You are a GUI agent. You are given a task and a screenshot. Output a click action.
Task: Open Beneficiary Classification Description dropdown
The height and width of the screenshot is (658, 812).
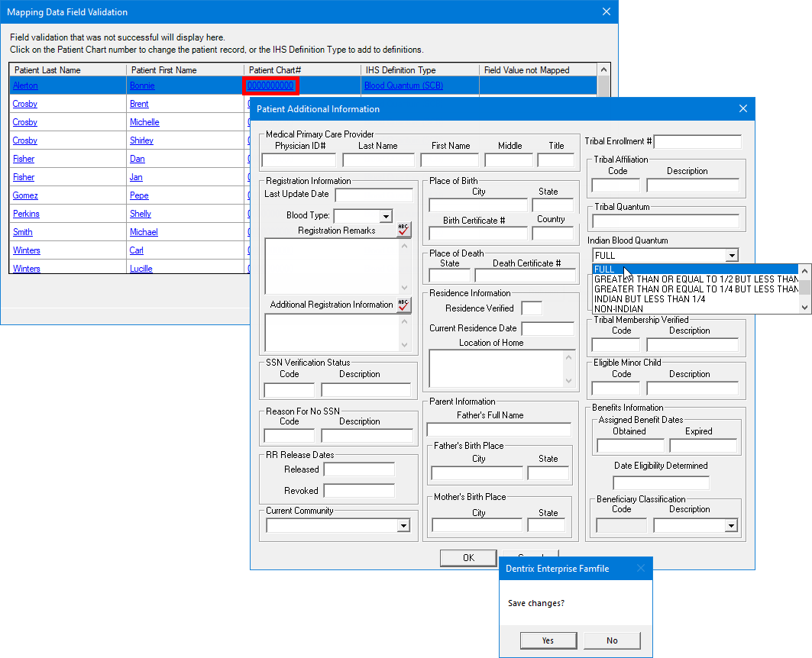tap(731, 525)
